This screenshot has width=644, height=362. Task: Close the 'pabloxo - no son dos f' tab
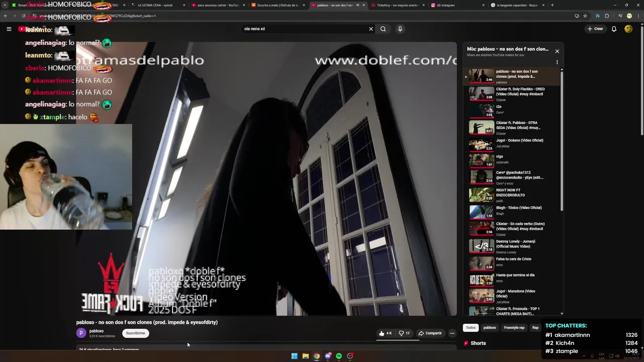(364, 5)
